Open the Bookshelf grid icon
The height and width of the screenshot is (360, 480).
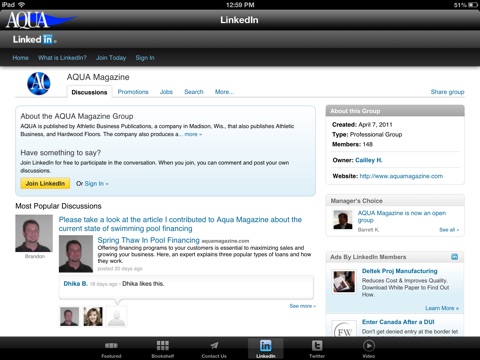click(163, 345)
